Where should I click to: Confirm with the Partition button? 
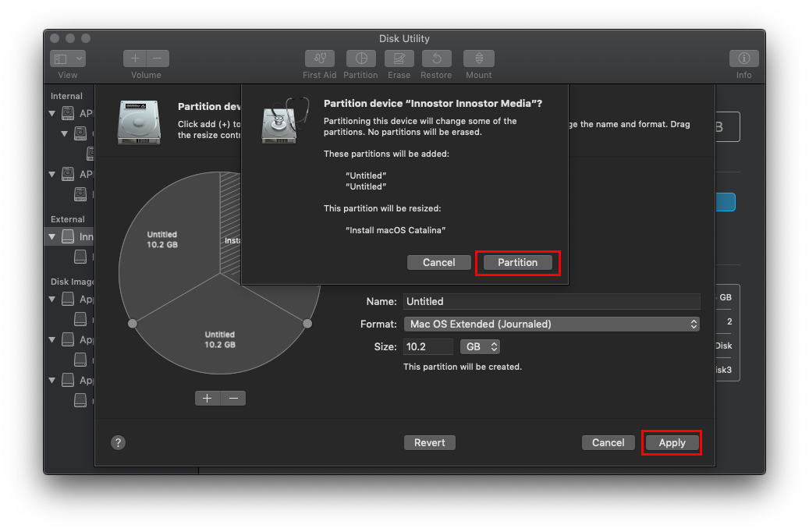pos(517,263)
